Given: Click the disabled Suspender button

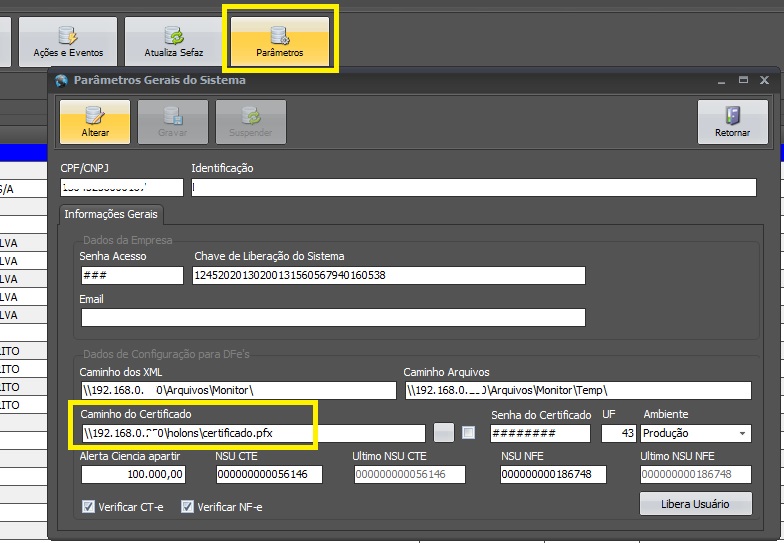Looking at the screenshot, I should click(x=251, y=122).
